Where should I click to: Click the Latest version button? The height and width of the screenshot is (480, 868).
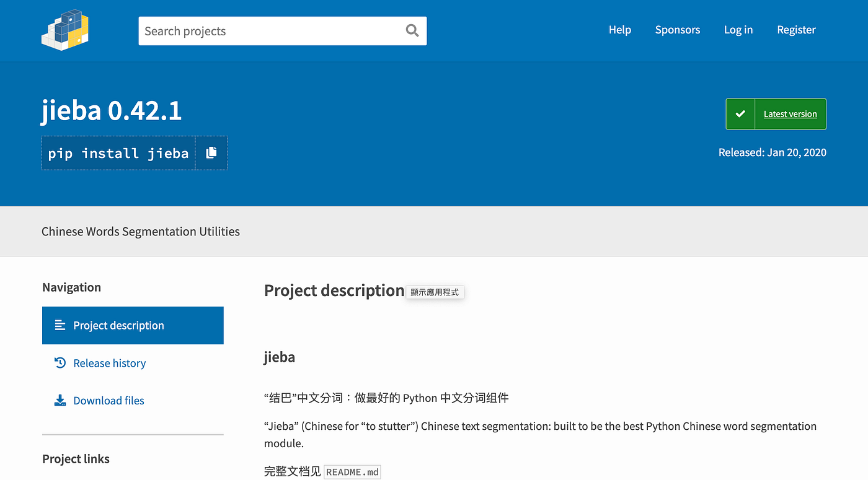(x=776, y=114)
